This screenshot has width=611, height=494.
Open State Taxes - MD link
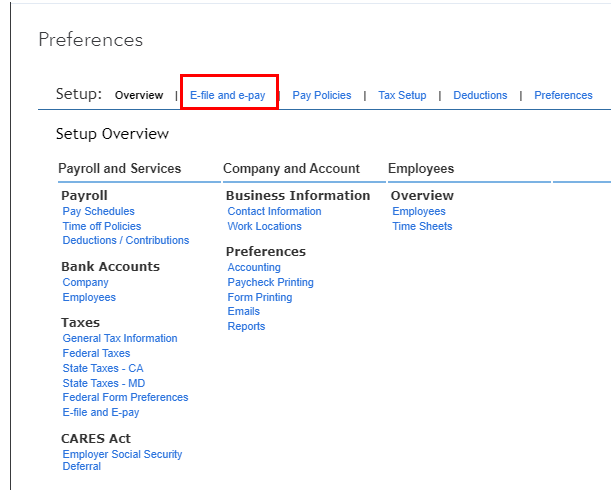(103, 383)
